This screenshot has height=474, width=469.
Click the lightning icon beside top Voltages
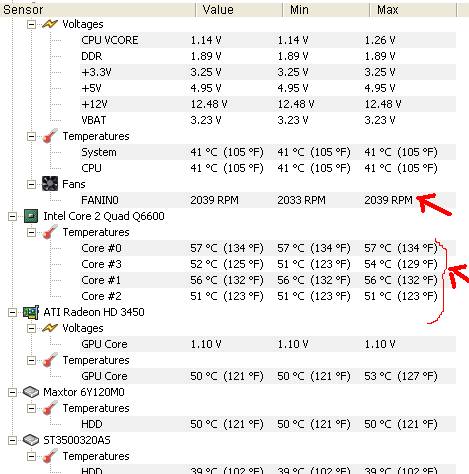pos(50,24)
